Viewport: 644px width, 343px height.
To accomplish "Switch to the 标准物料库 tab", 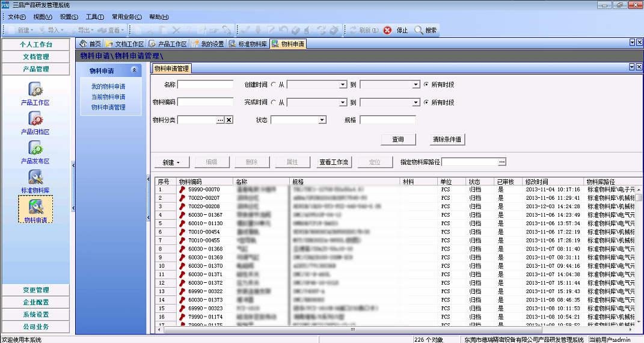I will (x=248, y=44).
